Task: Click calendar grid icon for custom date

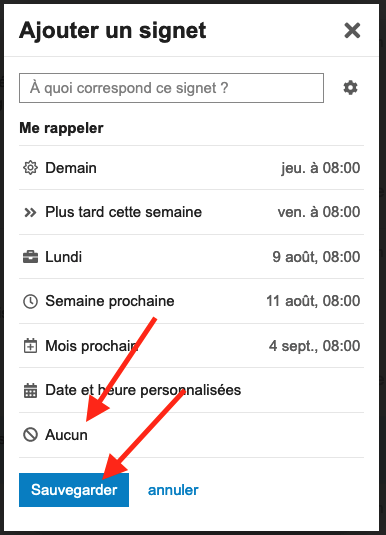Action: (30, 390)
